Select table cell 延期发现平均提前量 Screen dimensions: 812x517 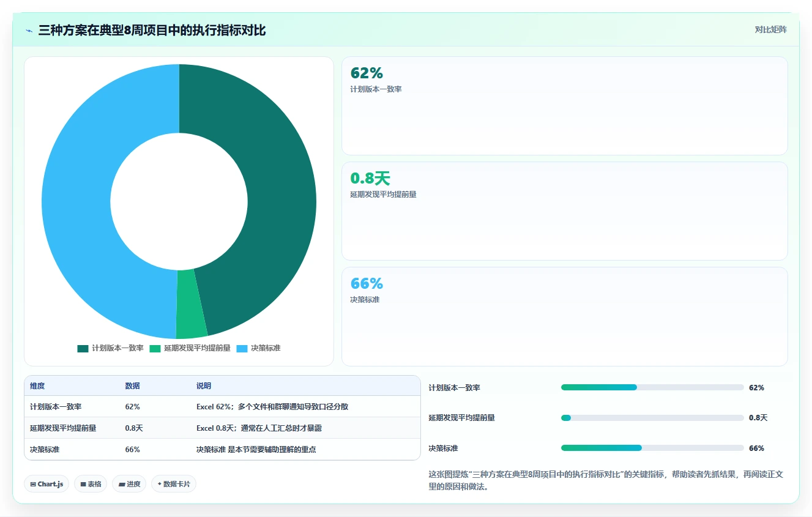pyautogui.click(x=63, y=428)
